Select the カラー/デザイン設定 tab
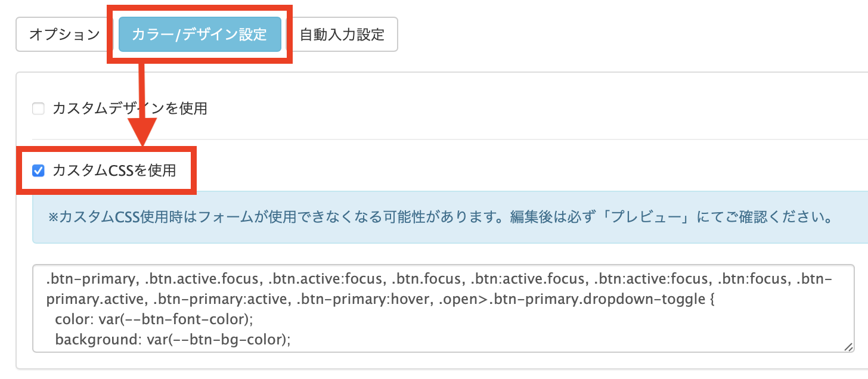 (x=200, y=35)
